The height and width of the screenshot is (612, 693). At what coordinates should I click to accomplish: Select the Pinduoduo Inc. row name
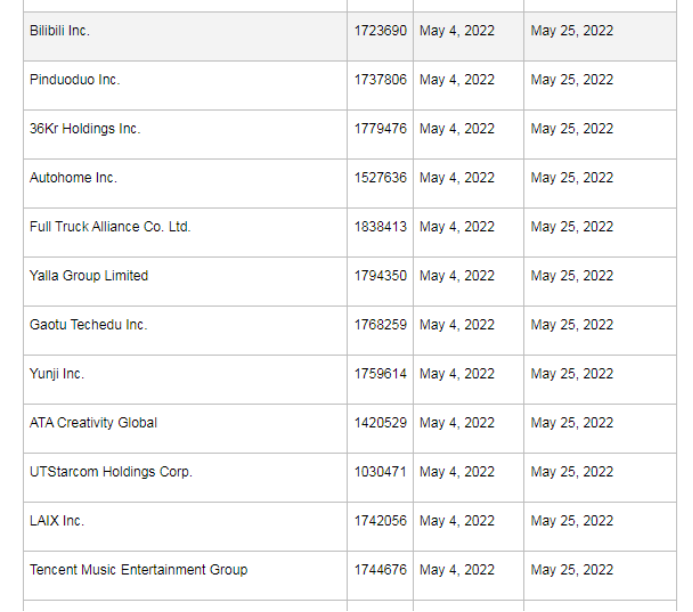pos(75,80)
